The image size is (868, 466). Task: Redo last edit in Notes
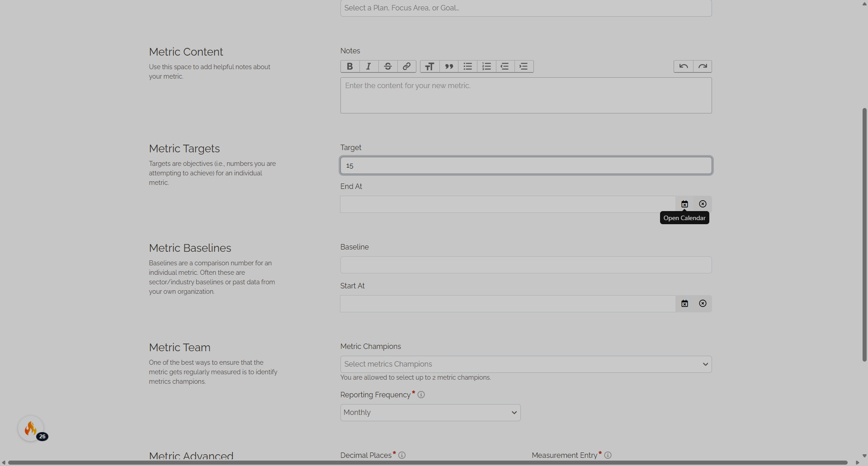[x=703, y=66]
